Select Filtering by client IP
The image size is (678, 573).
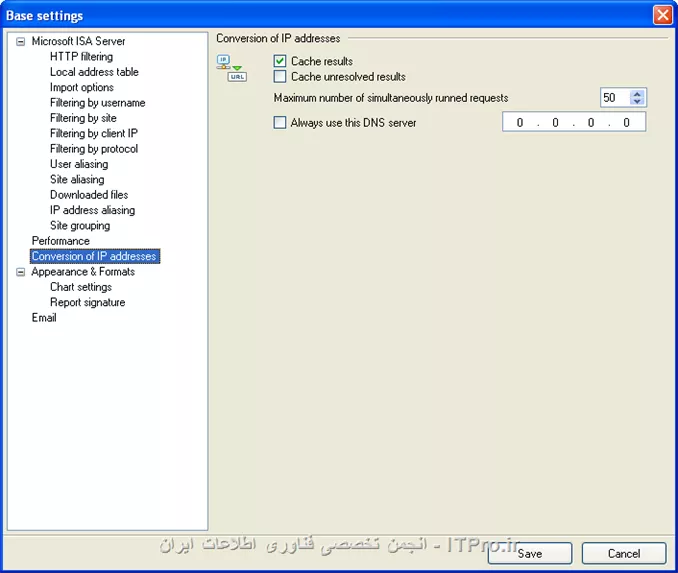pos(94,133)
